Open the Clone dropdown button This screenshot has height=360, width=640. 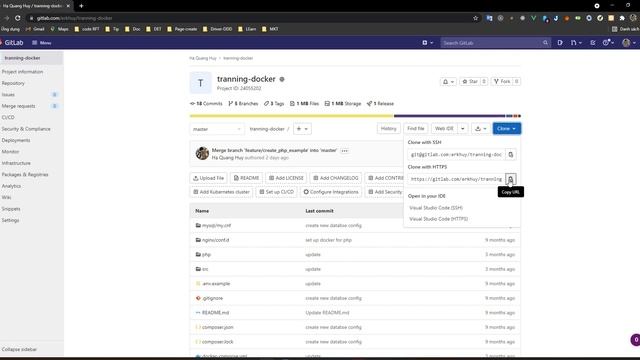tap(507, 129)
